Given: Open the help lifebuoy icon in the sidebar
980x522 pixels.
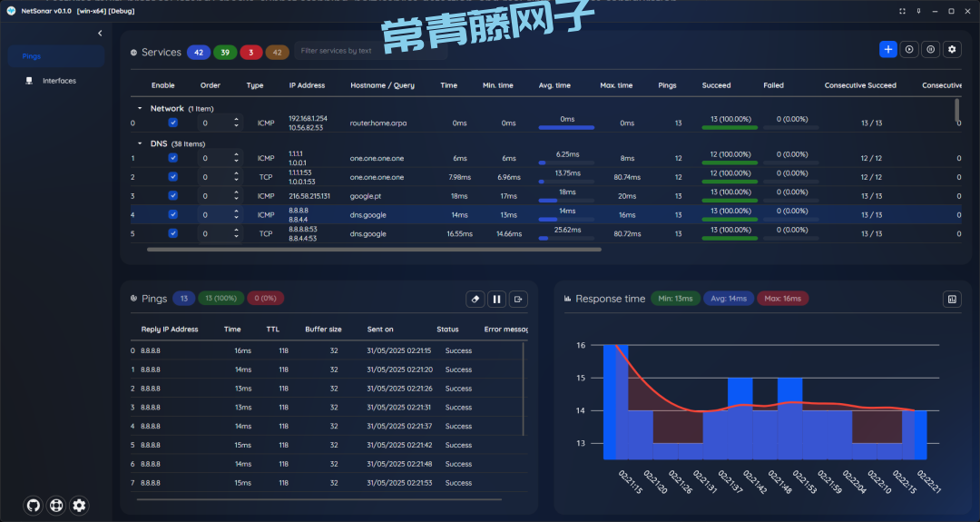Looking at the screenshot, I should [56, 506].
